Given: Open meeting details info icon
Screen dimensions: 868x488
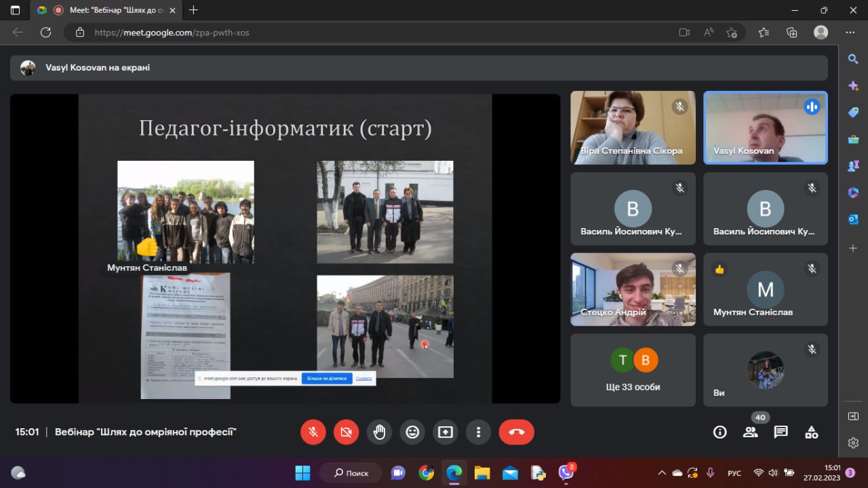Looking at the screenshot, I should tap(720, 432).
